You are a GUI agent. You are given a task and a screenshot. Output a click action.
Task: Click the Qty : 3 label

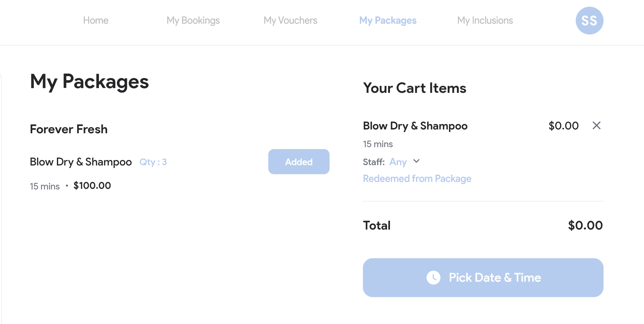[x=153, y=162]
